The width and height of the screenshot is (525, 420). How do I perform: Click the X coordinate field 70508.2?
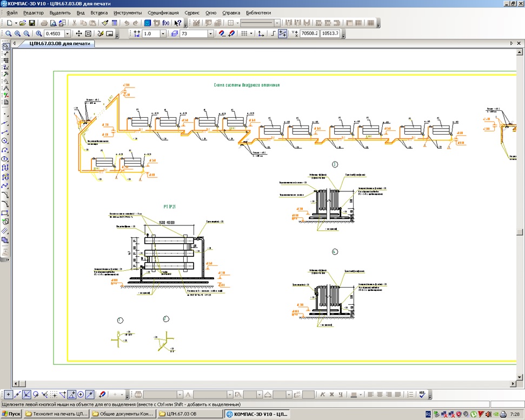pos(309,34)
